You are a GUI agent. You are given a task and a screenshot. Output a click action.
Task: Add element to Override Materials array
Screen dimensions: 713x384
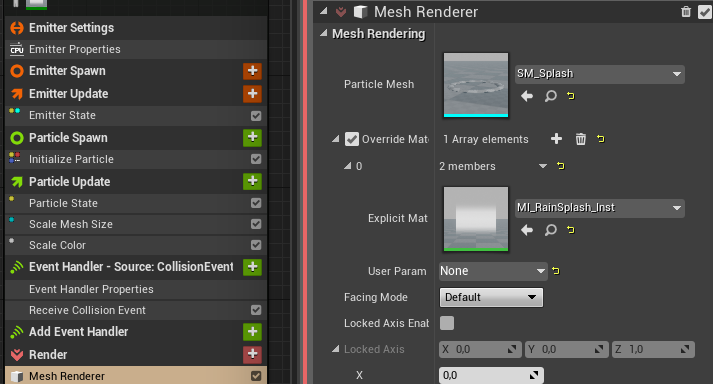coord(557,139)
